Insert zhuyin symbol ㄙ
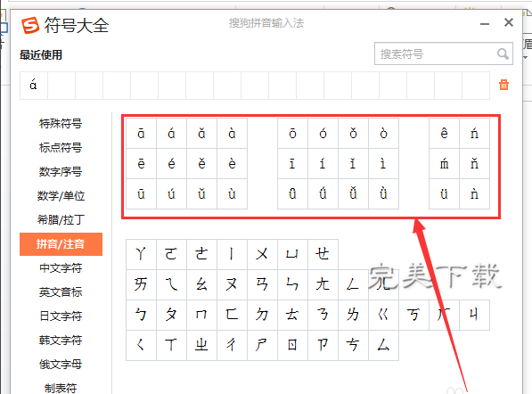This screenshot has width=532, height=394. 383,345
